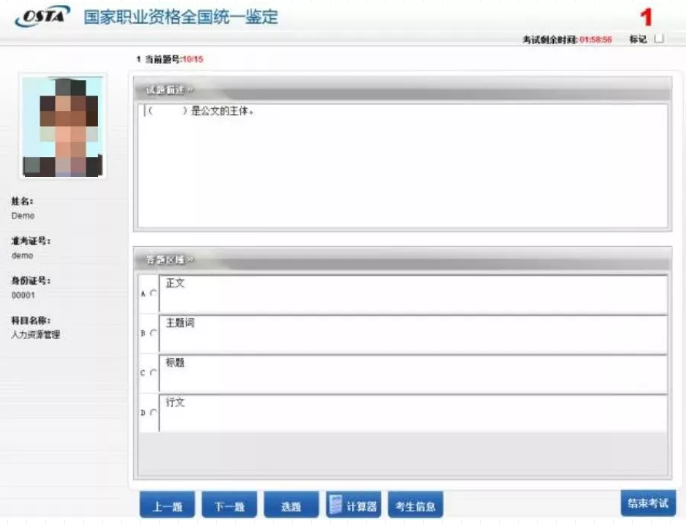The width and height of the screenshot is (686, 525).
Task: Click the 行文 answer text box
Action: (412, 413)
